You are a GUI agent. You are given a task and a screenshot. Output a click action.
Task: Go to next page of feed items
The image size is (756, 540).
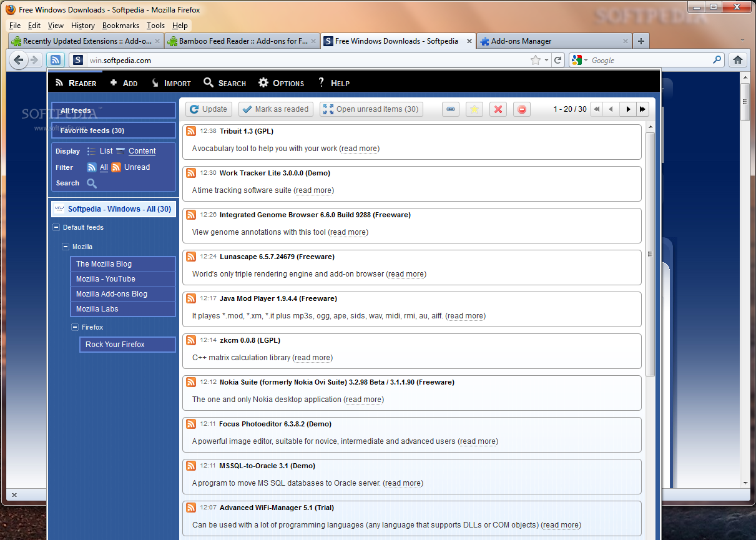click(628, 109)
